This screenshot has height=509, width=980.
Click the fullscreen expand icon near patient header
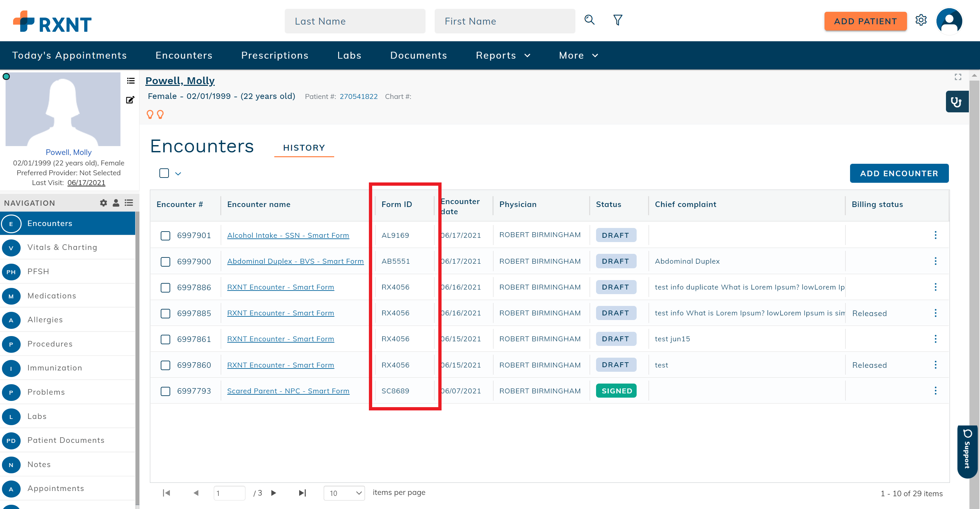[958, 77]
